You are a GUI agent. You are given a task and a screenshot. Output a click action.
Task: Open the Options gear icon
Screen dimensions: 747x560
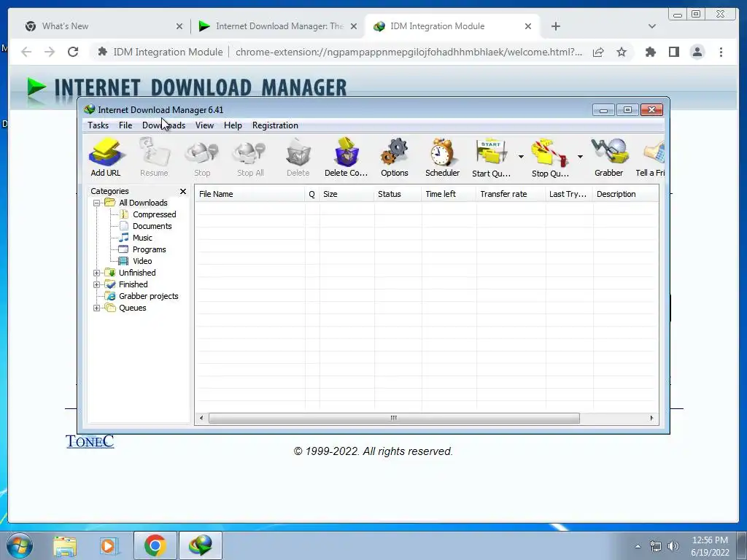click(395, 157)
